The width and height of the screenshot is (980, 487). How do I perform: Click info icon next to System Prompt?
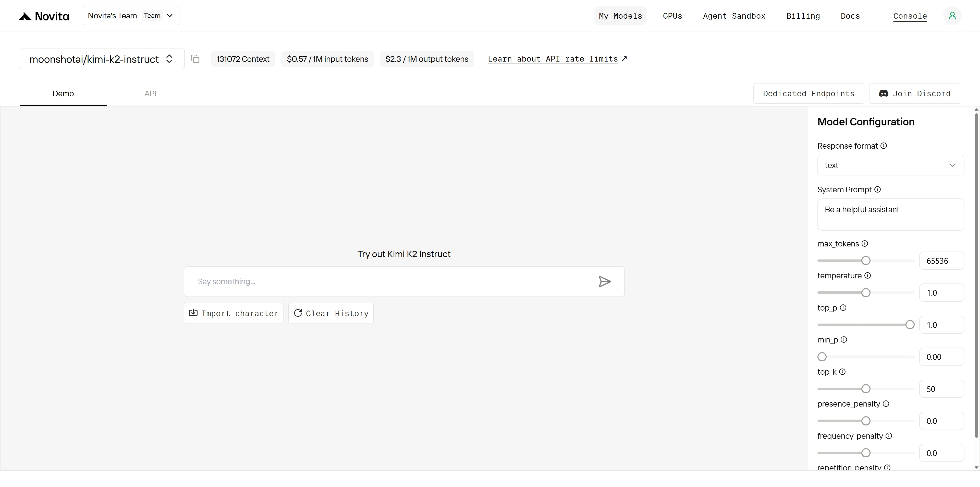878,190
